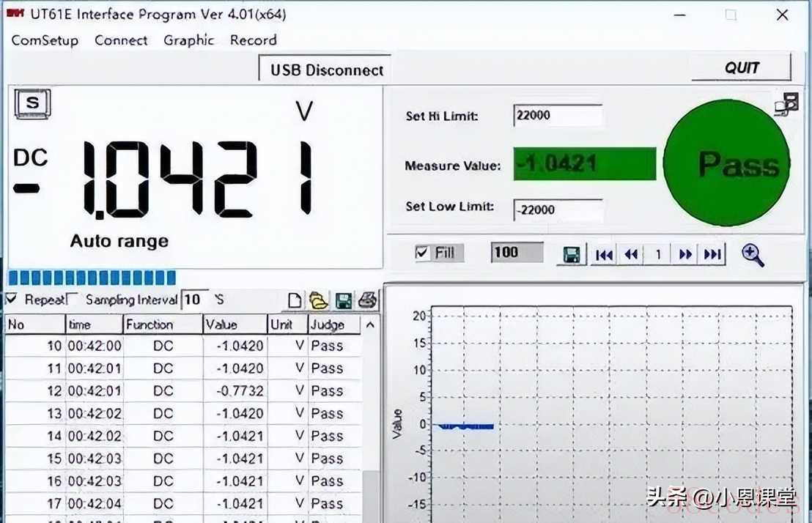The image size is (812, 523).
Task: Click the Unit column header
Action: click(287, 324)
